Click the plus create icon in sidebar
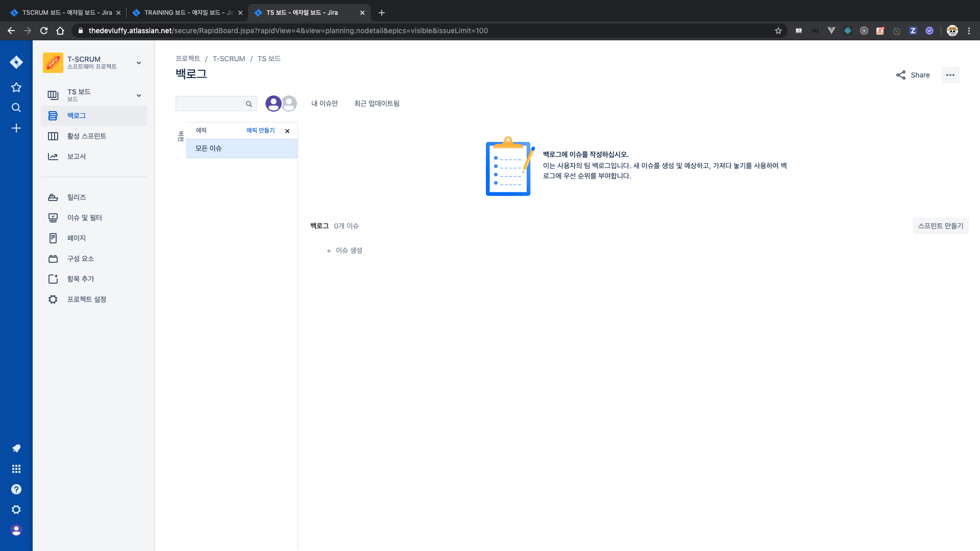Image resolution: width=980 pixels, height=551 pixels. (x=16, y=128)
